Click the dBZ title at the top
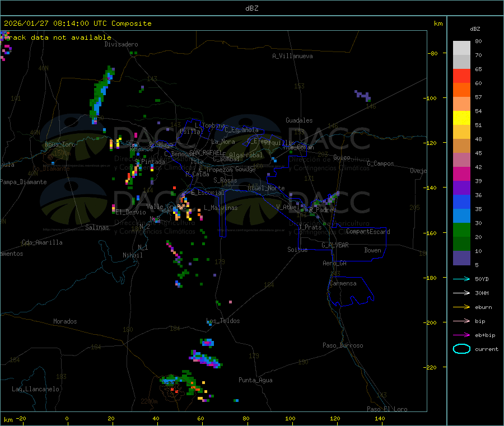This screenshot has width=504, height=426. click(251, 8)
